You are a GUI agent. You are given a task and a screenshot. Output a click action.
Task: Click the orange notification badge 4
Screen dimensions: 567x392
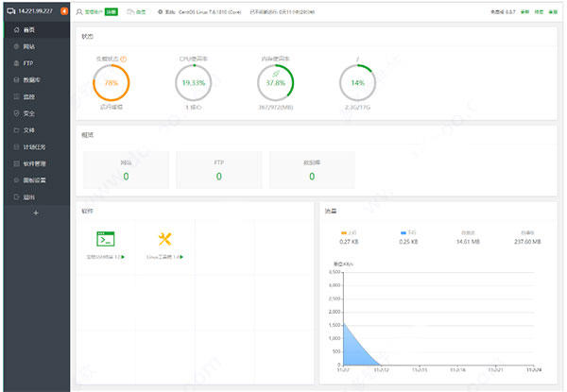(x=63, y=11)
